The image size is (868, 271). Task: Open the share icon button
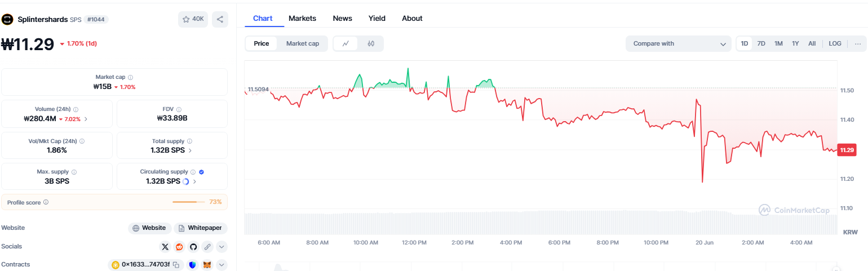tap(220, 19)
